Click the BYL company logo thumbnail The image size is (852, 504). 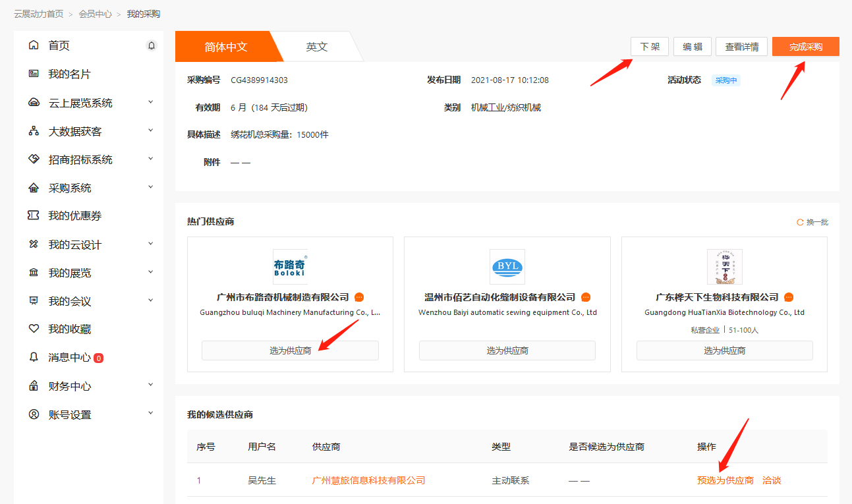507,267
